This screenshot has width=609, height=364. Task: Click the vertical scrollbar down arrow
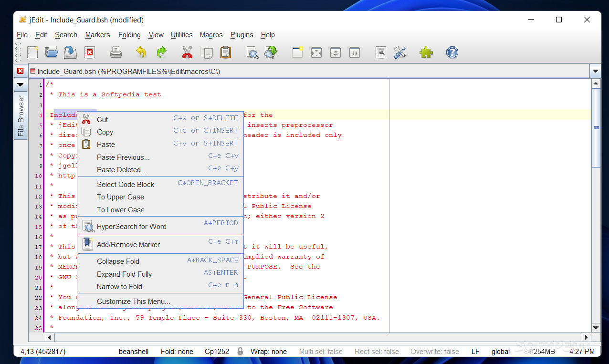596,328
